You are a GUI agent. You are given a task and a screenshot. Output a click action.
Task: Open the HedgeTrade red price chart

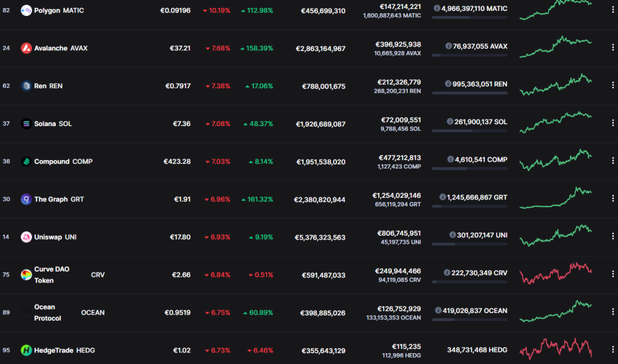pyautogui.click(x=555, y=349)
